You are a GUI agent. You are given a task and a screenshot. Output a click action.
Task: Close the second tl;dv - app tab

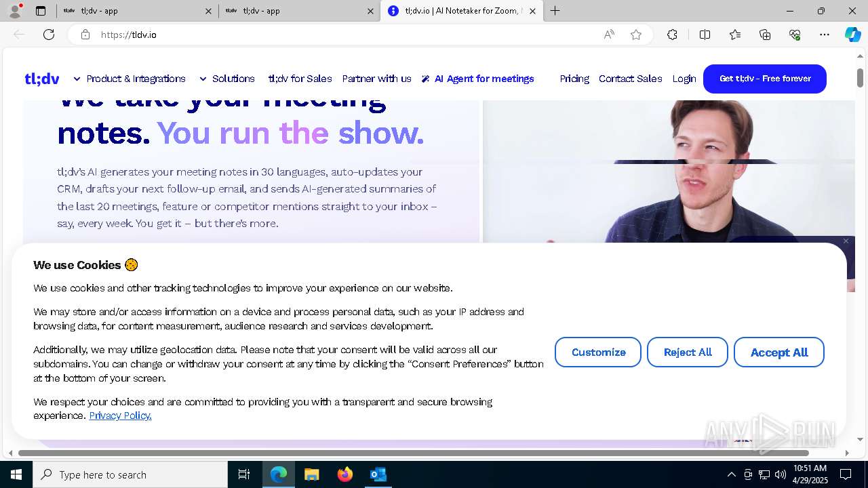370,11
